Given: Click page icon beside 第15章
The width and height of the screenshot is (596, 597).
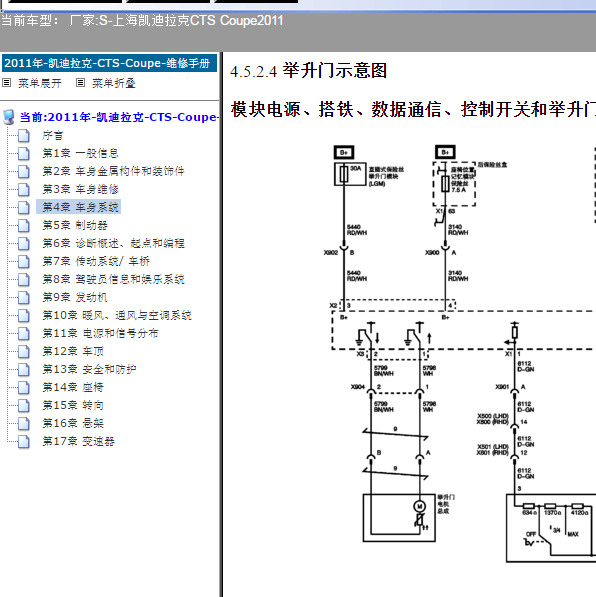Looking at the screenshot, I should pos(24,405).
